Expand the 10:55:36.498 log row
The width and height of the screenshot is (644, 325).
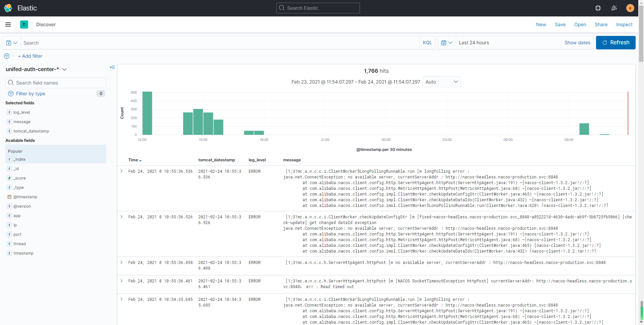point(121,262)
